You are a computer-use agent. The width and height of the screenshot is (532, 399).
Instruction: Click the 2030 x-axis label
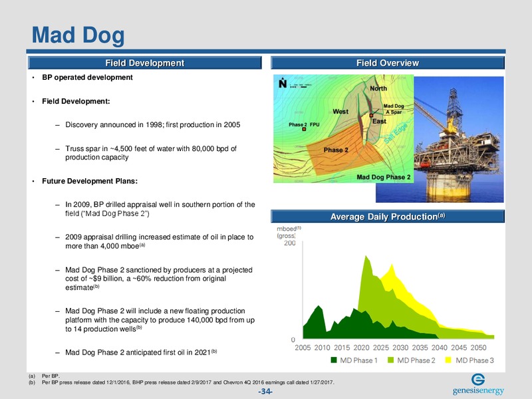[x=400, y=348]
